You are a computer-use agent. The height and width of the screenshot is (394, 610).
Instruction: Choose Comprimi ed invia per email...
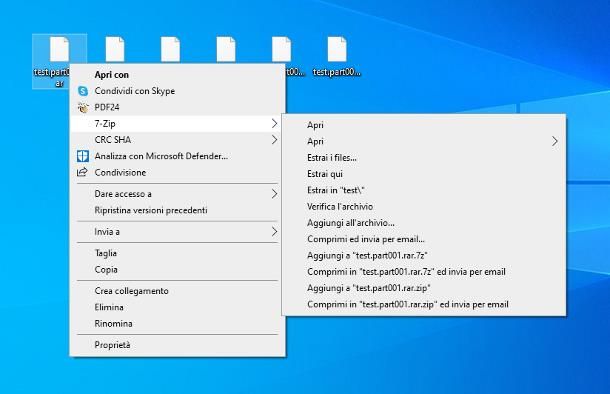pyautogui.click(x=424, y=239)
